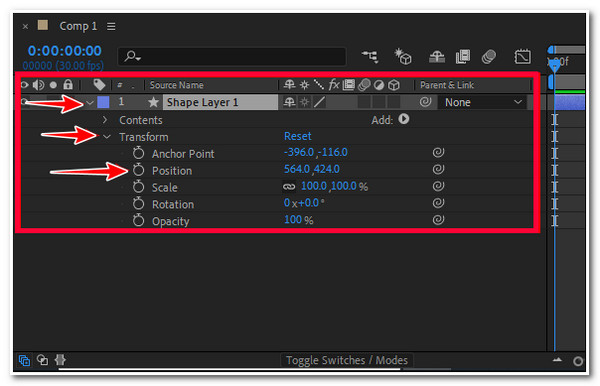Click the fx effects column header
Viewport: 600px width, 386px height.
tap(334, 85)
